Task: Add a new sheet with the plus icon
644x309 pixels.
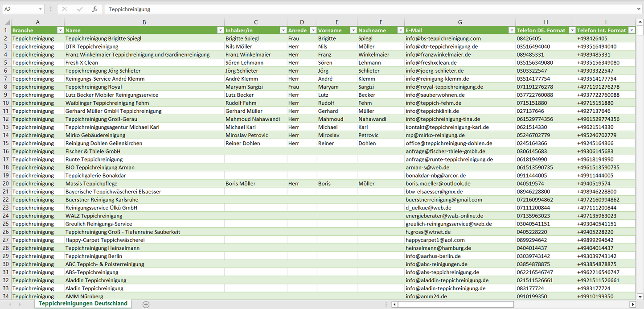Action: [146, 304]
